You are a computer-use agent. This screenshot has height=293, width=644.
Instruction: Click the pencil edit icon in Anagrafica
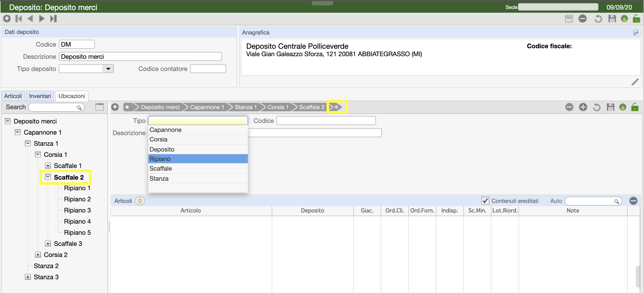pyautogui.click(x=635, y=82)
